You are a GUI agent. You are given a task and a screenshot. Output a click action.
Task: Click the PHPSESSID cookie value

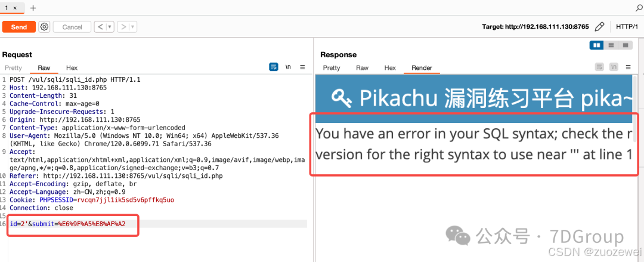tap(126, 200)
